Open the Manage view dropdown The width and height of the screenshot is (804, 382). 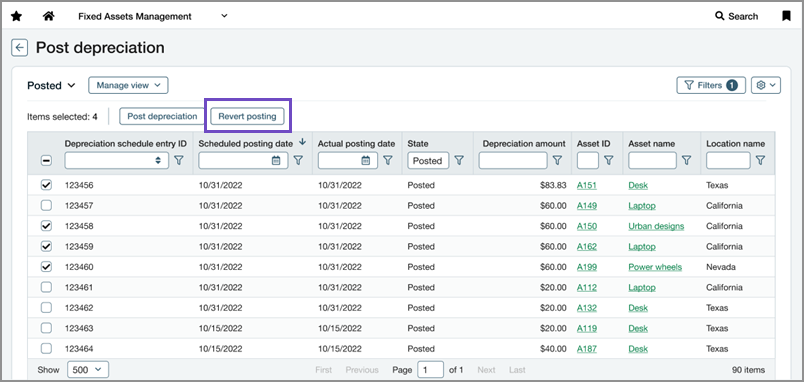tap(128, 85)
